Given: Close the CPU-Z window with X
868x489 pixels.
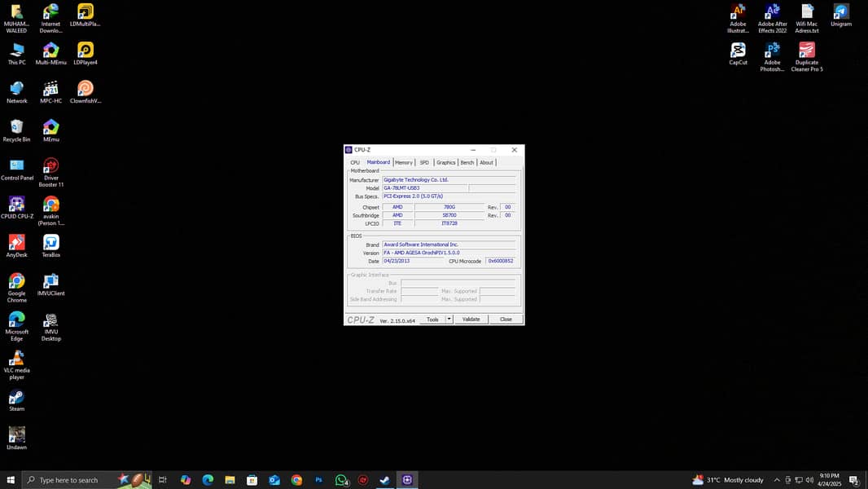Looking at the screenshot, I should (x=515, y=150).
